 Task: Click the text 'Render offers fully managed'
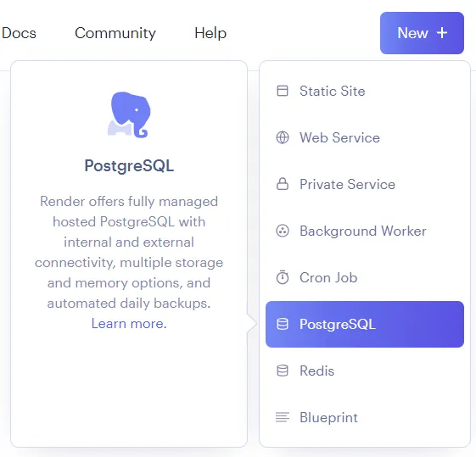point(129,201)
